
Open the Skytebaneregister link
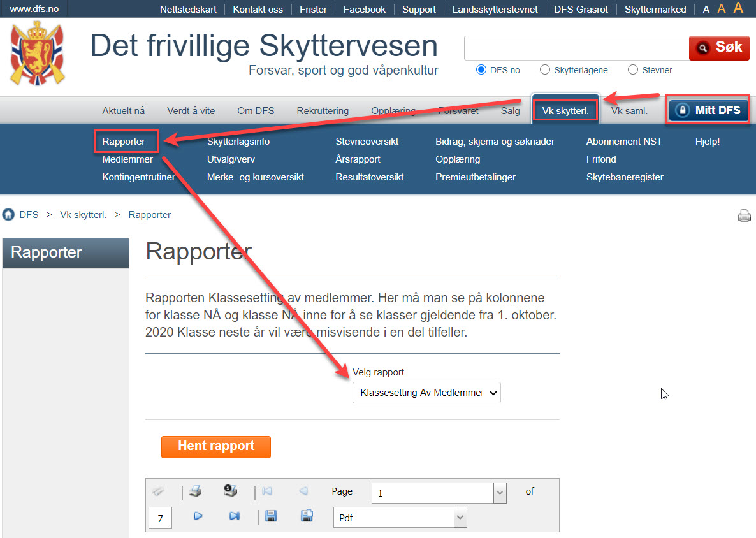[x=625, y=177]
